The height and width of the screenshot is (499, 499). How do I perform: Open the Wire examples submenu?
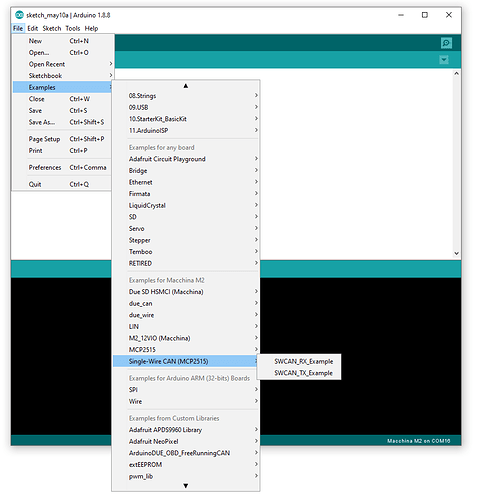pos(186,401)
